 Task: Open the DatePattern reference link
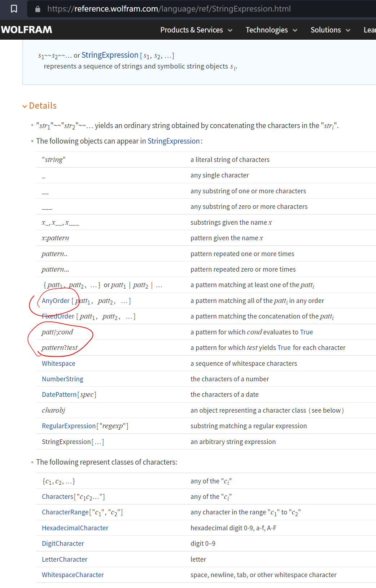[59, 395]
